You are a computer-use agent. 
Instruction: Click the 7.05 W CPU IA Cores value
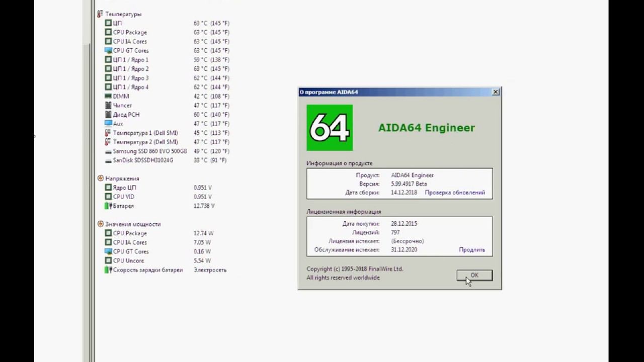coord(202,242)
